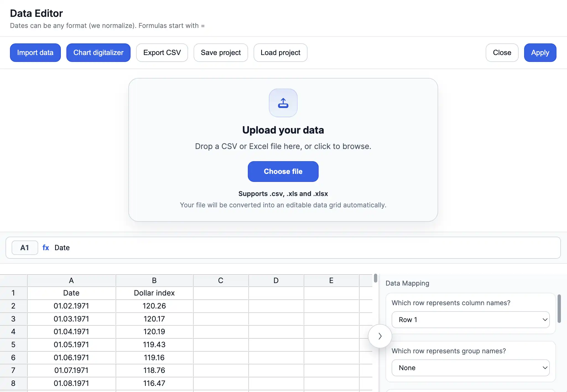Open the group names row dropdown
Screen dimensions: 567x392
[470, 368]
